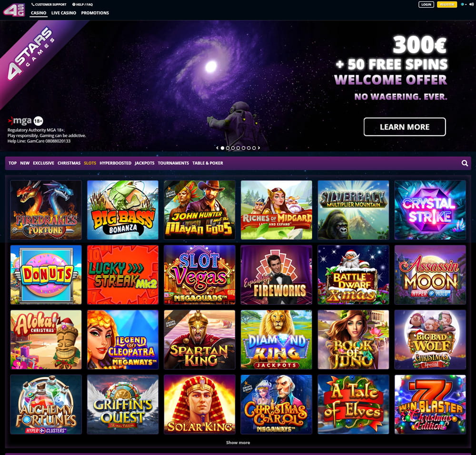Click the yellow Register button
Viewport: 476px width, 455px height.
coord(447,5)
